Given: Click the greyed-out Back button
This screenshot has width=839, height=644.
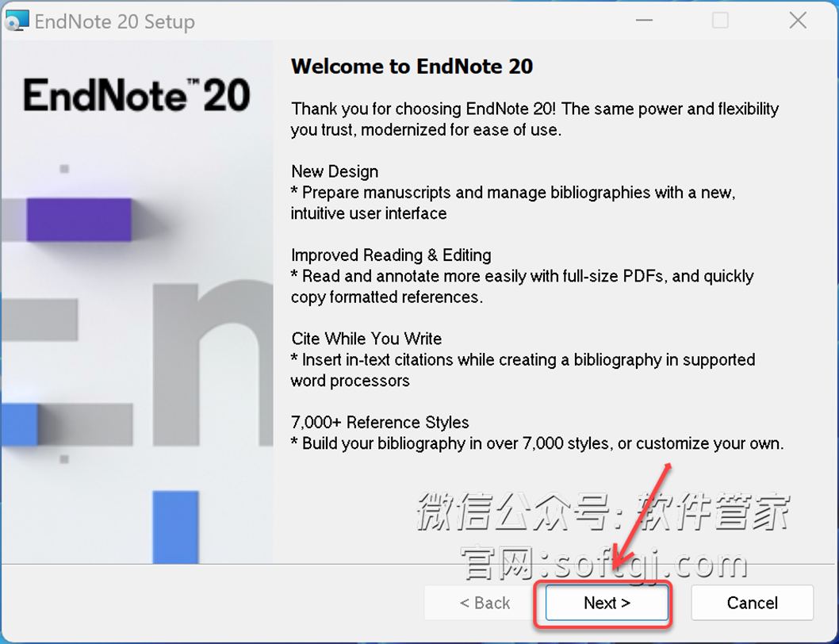Looking at the screenshot, I should coord(485,603).
